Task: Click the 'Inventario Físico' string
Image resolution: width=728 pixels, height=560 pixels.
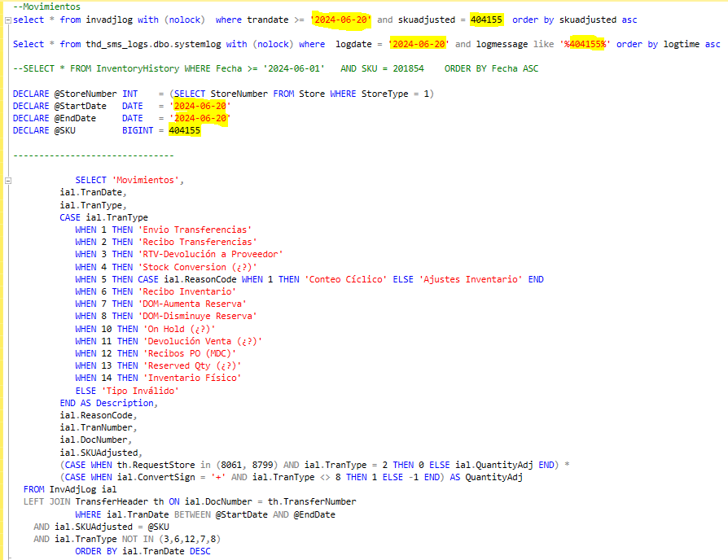Action: 192,378
